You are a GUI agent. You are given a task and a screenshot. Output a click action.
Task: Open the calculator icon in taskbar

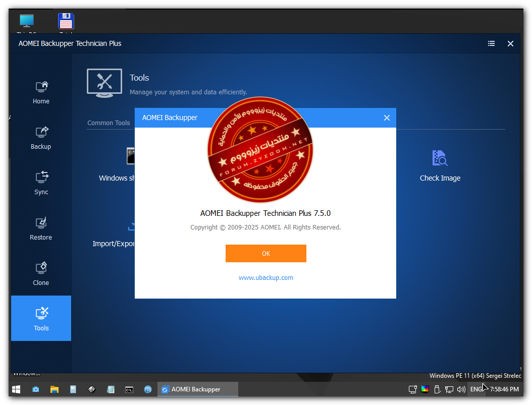point(73,389)
